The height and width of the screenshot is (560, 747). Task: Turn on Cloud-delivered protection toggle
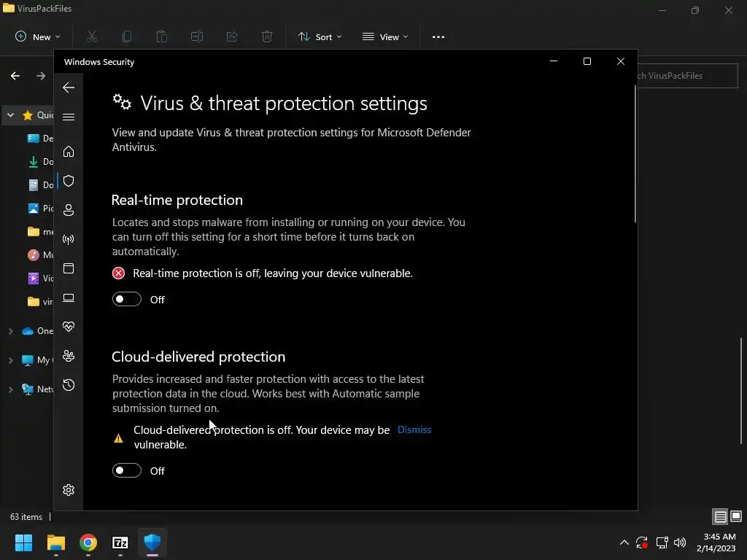point(127,470)
